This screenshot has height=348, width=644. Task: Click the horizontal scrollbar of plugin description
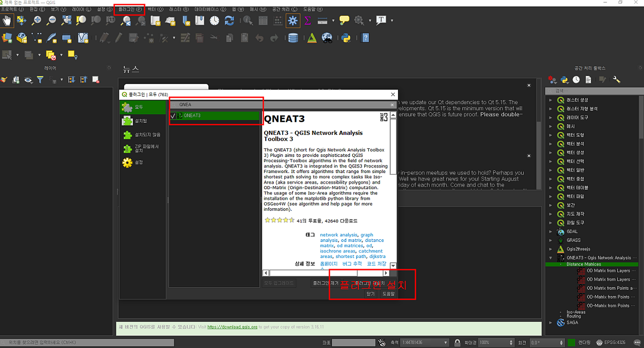coord(326,273)
